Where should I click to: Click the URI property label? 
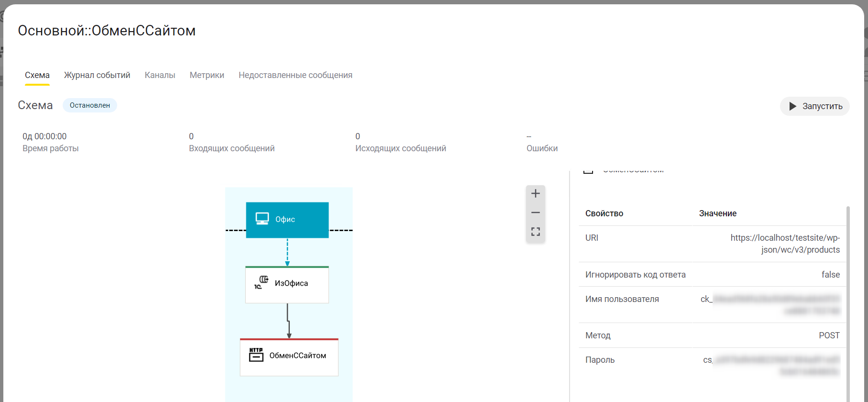[592, 238]
